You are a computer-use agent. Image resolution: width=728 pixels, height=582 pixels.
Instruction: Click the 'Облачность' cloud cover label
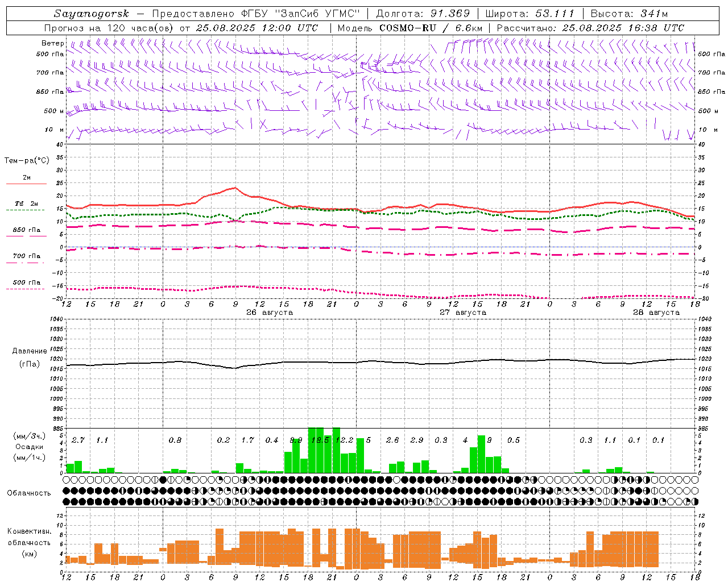(x=29, y=493)
